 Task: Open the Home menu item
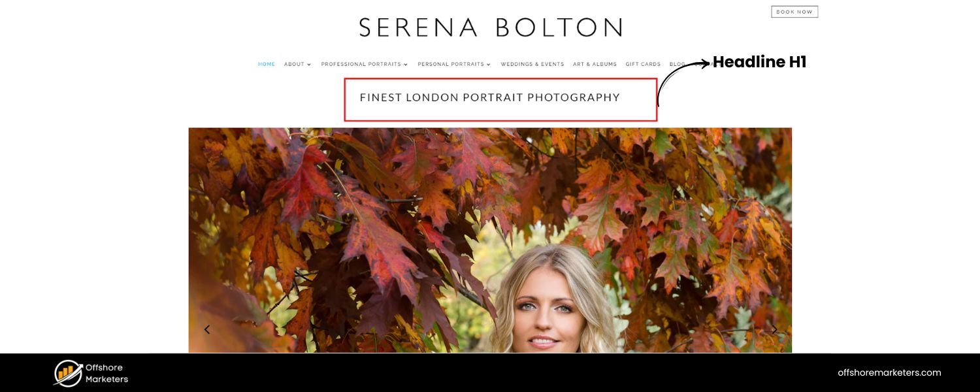coord(267,64)
